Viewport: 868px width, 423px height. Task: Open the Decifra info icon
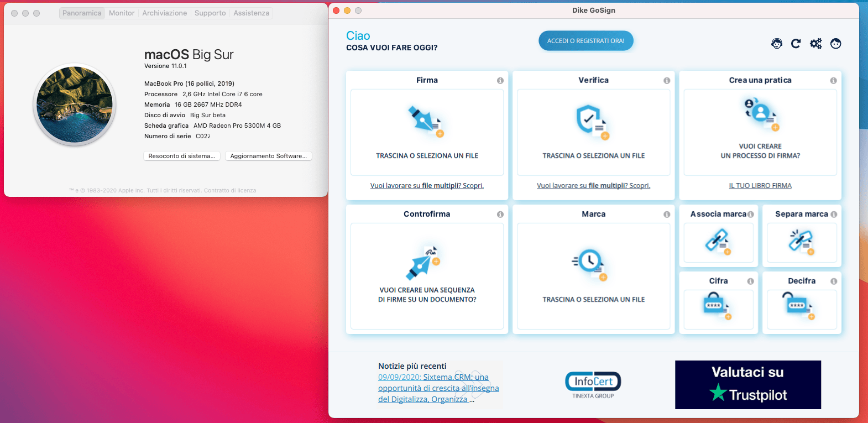pos(834,281)
